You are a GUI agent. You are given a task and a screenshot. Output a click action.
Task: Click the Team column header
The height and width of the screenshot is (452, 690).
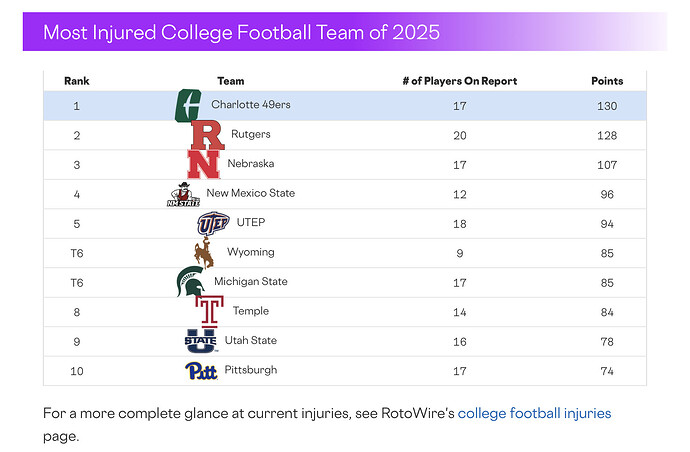click(231, 81)
